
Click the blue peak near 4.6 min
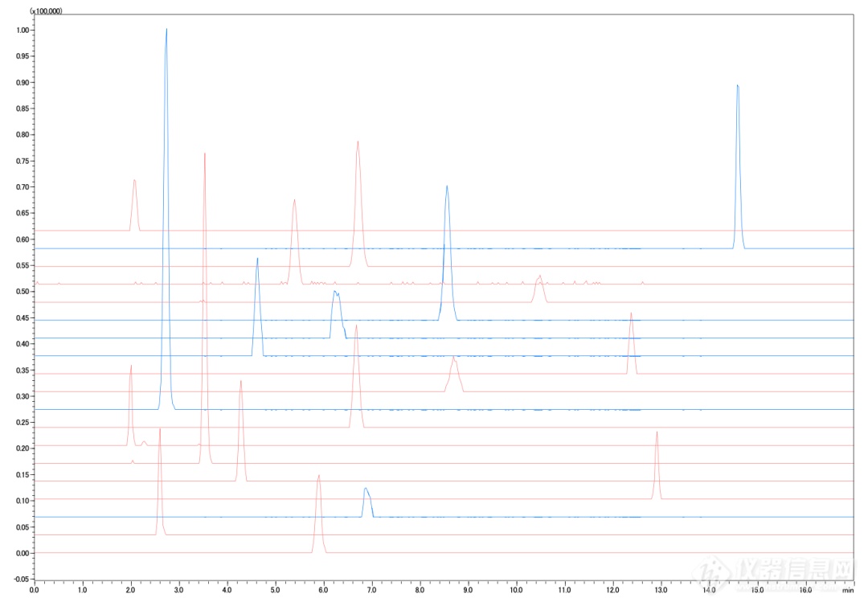pyautogui.click(x=257, y=260)
